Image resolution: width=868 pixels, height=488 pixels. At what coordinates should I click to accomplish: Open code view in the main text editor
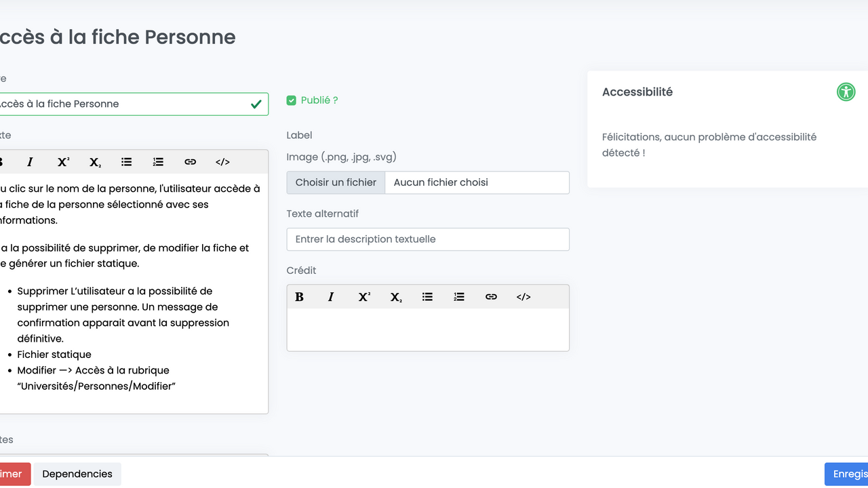[222, 162]
